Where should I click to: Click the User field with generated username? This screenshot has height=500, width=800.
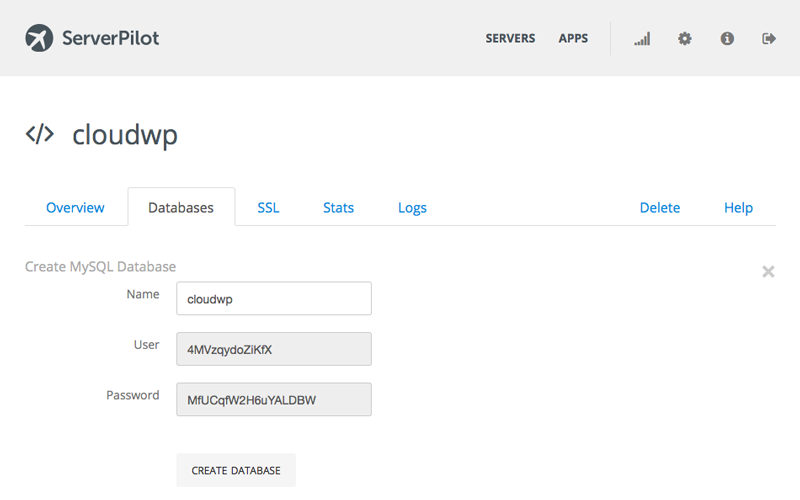click(x=273, y=349)
